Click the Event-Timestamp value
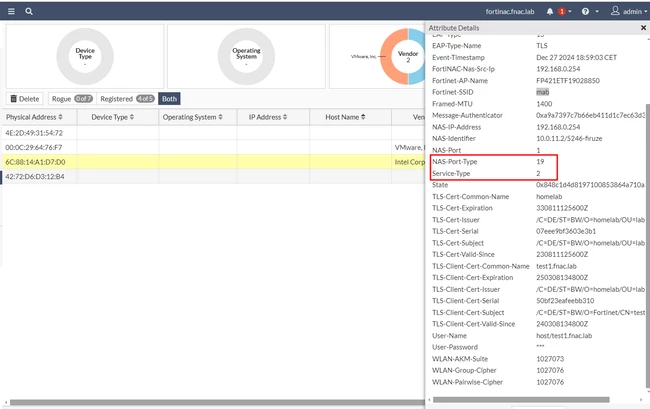Screen dimensions: 650x409 pos(576,57)
